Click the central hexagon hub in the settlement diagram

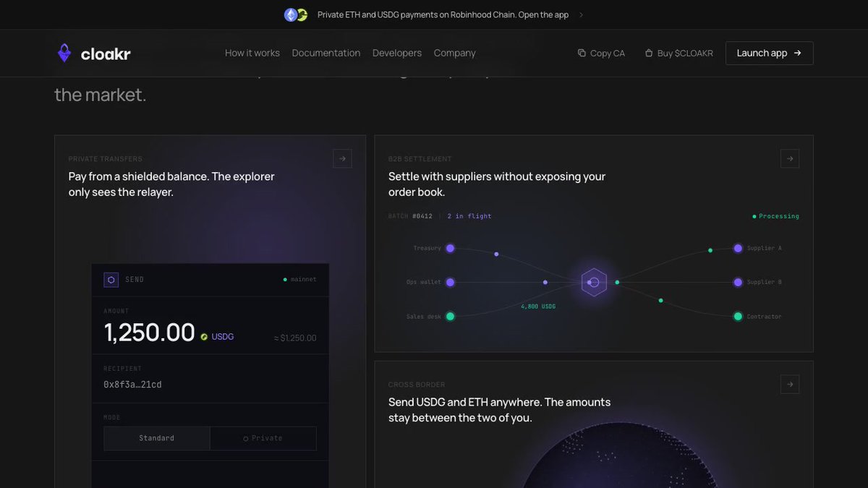(x=594, y=282)
